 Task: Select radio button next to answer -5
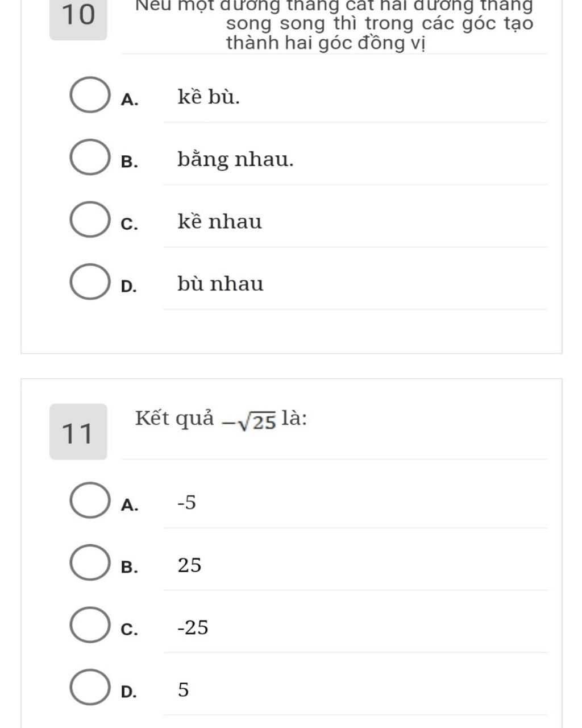tap(89, 500)
